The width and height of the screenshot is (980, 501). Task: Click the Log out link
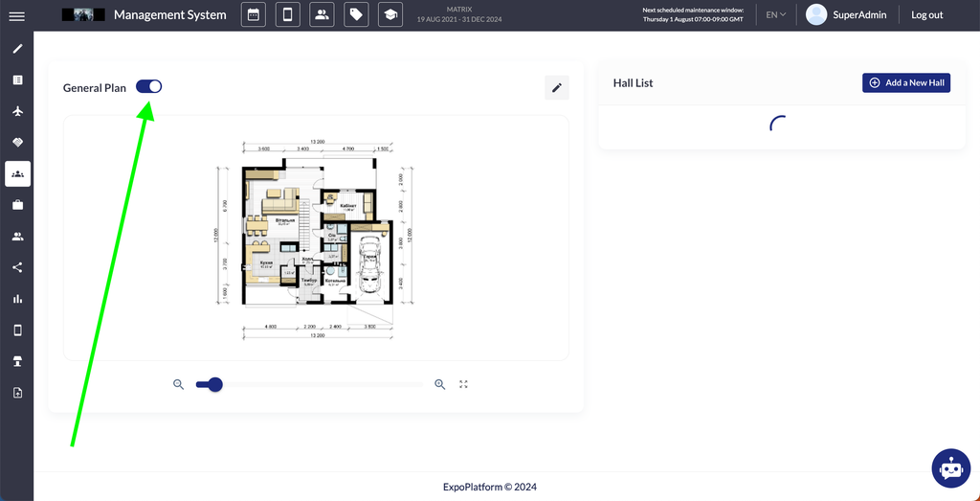926,15
